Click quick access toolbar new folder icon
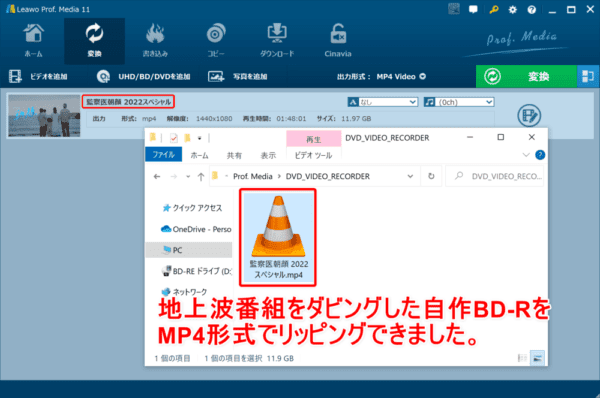Screen dimensions: 600x398 point(187,138)
